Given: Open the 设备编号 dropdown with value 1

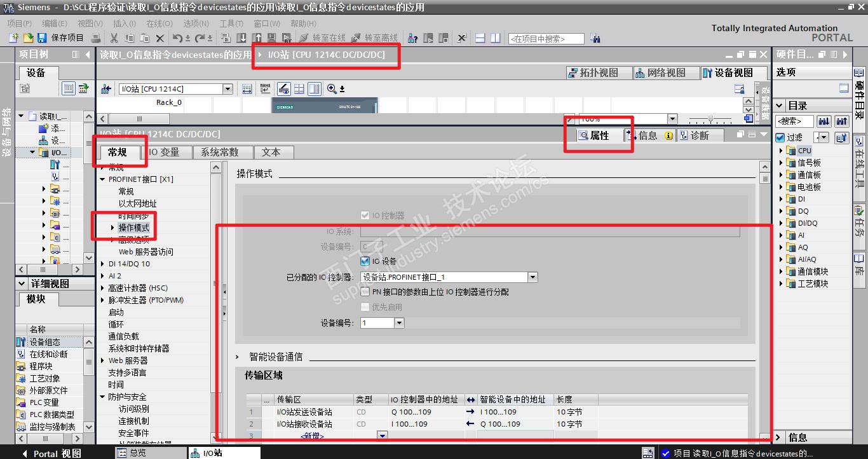Looking at the screenshot, I should tap(399, 323).
